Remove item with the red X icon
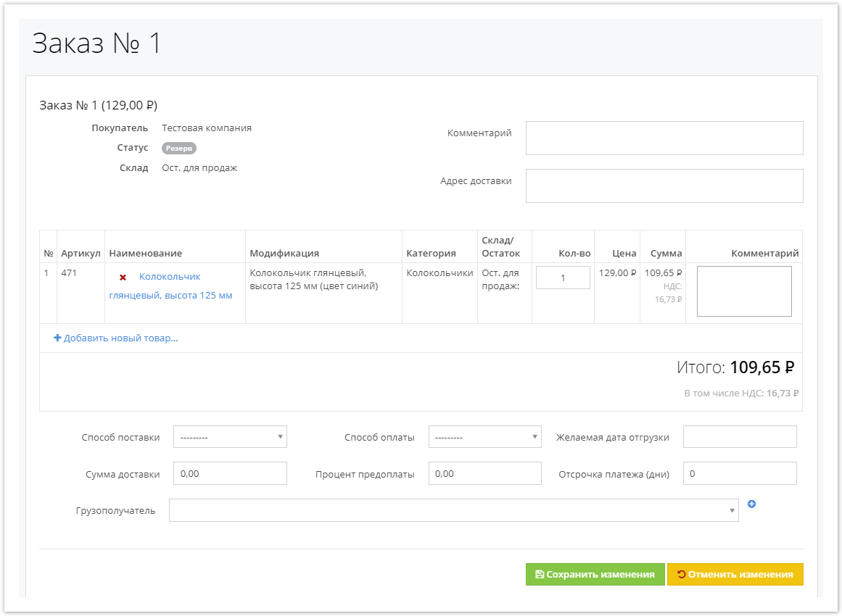This screenshot has width=842, height=616. click(123, 278)
